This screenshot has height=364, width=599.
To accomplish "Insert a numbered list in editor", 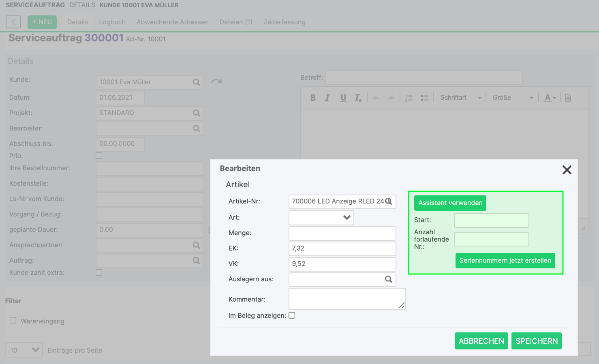I will pos(409,98).
